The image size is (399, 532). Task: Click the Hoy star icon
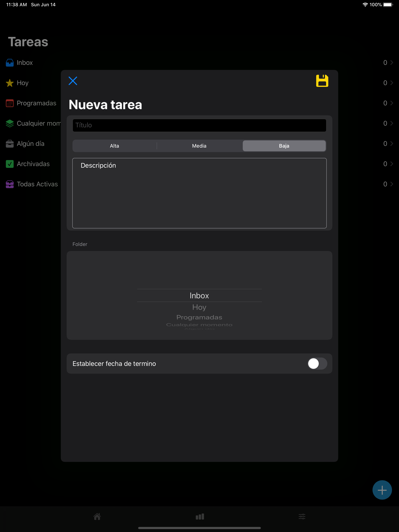click(10, 83)
